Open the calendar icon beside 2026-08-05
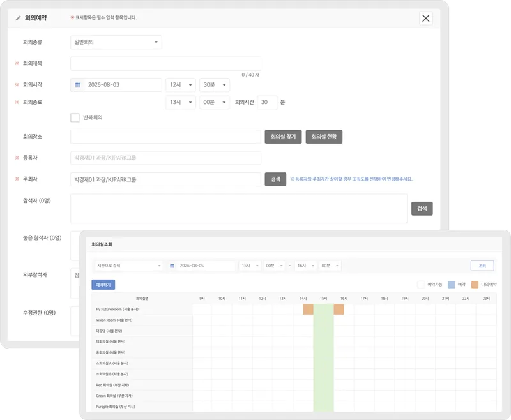Image resolution: width=511 pixels, height=420 pixels. click(x=172, y=266)
